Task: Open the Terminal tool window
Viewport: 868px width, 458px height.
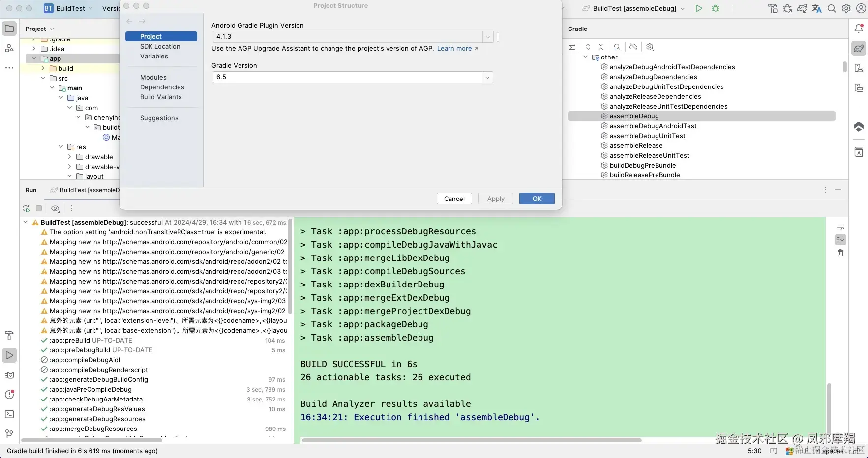Action: pyautogui.click(x=9, y=414)
